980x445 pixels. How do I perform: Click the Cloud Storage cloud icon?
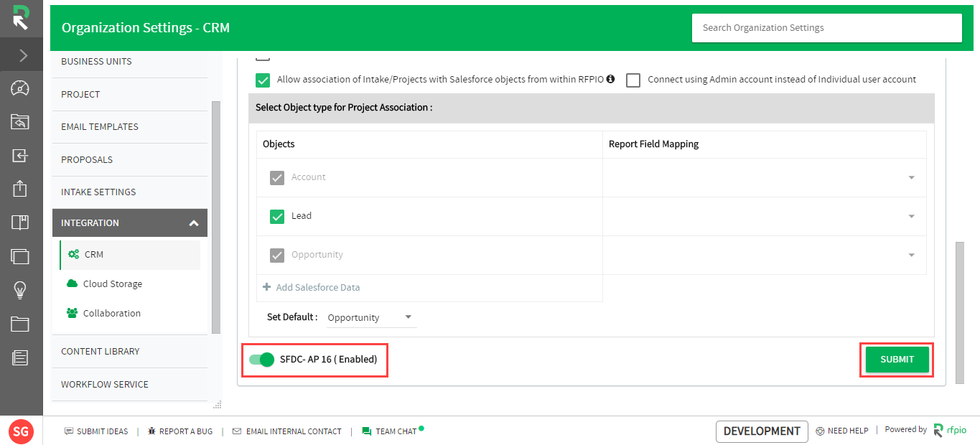[72, 284]
